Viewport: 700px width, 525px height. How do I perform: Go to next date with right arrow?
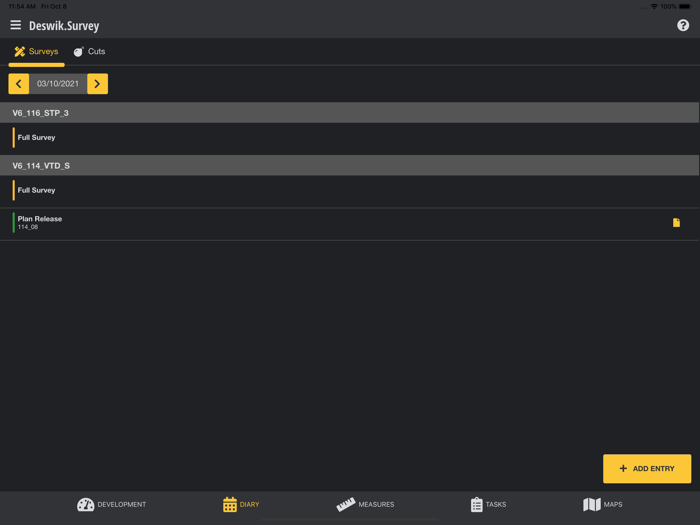(x=97, y=84)
